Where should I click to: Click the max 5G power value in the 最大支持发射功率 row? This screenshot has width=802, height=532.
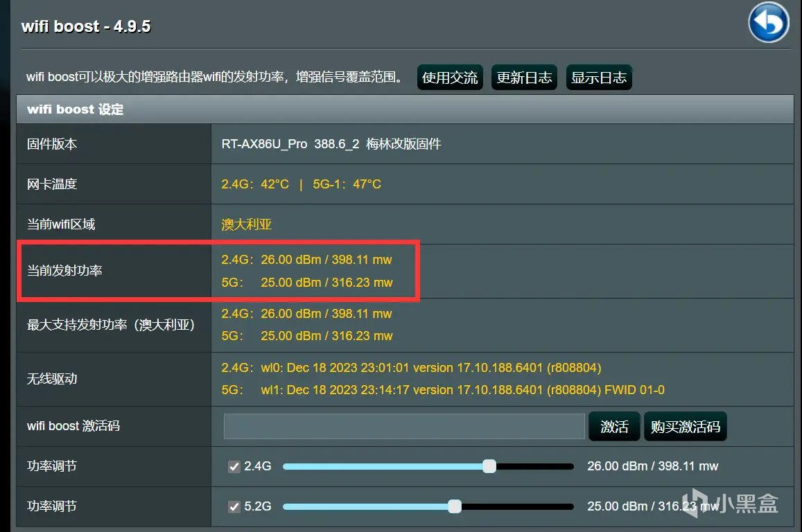[327, 336]
